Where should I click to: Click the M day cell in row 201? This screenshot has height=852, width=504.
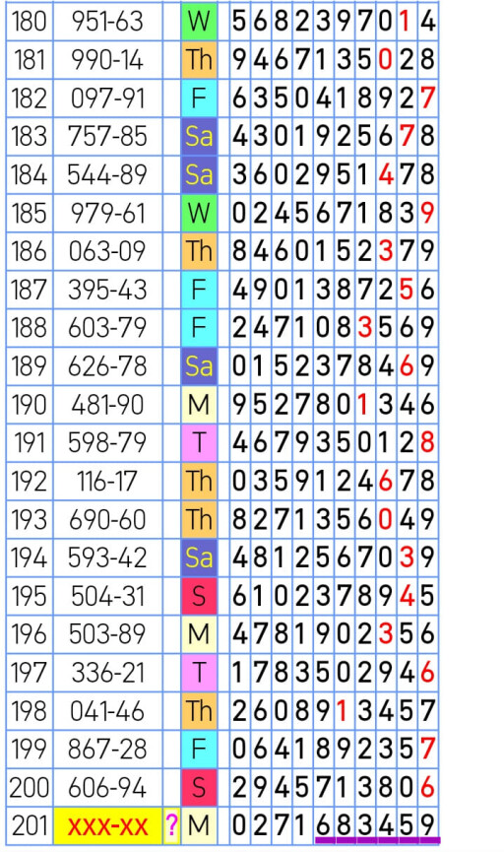199,826
